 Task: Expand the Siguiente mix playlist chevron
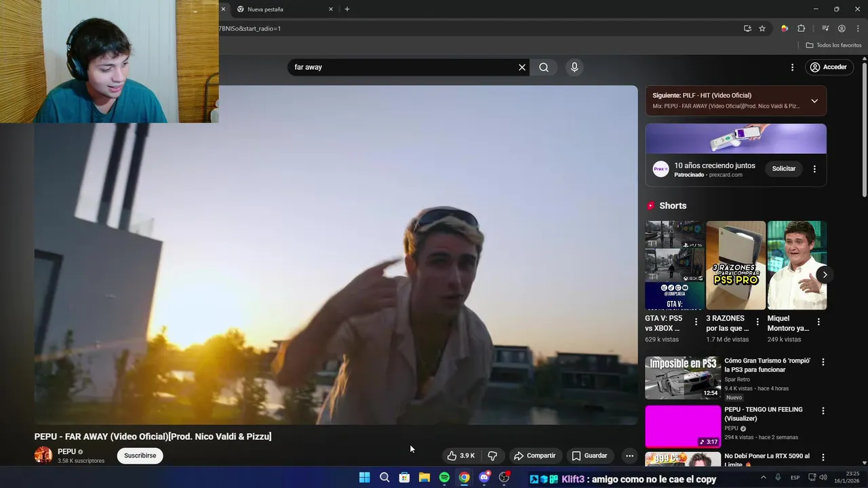click(x=814, y=101)
